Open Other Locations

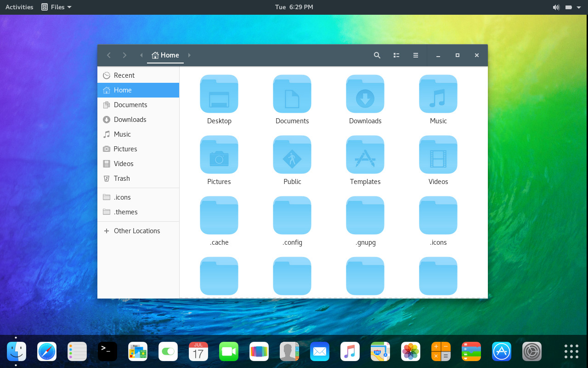pyautogui.click(x=136, y=230)
